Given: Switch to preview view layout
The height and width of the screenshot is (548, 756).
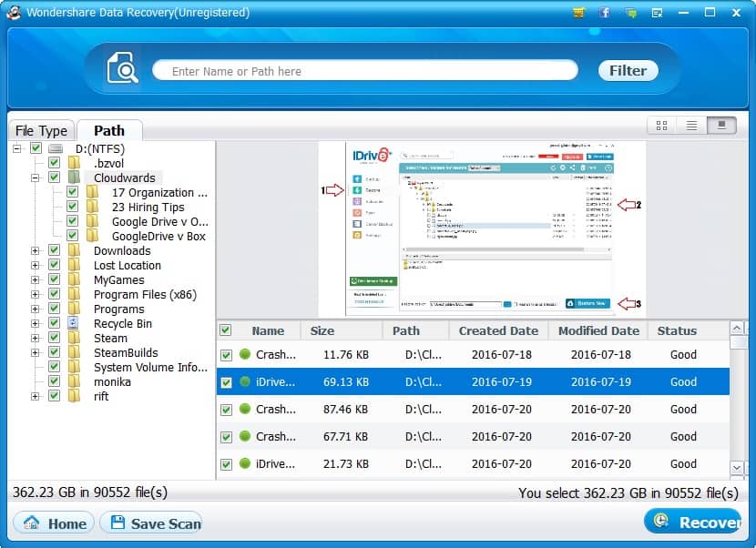Looking at the screenshot, I should (721, 126).
